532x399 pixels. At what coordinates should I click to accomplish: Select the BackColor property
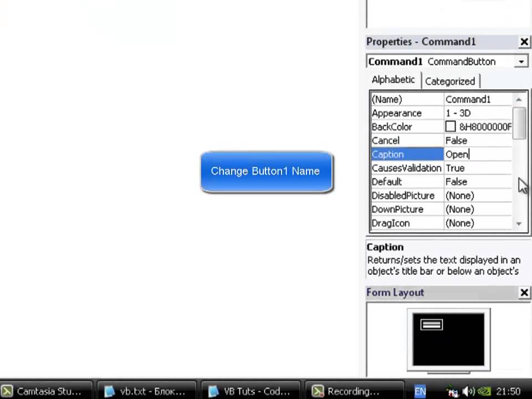(407, 127)
